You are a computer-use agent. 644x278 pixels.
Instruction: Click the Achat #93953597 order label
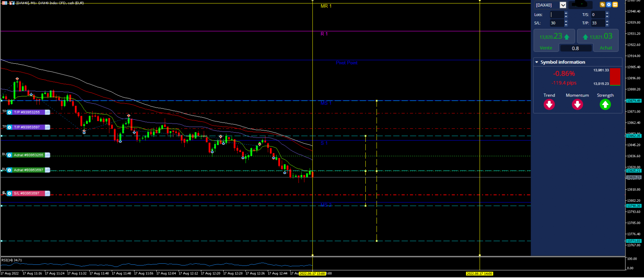point(28,170)
